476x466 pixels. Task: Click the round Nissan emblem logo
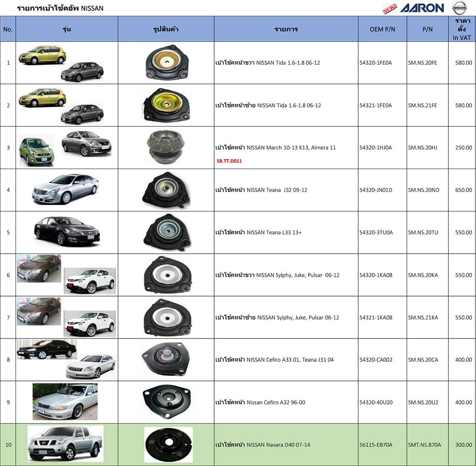(x=460, y=8)
